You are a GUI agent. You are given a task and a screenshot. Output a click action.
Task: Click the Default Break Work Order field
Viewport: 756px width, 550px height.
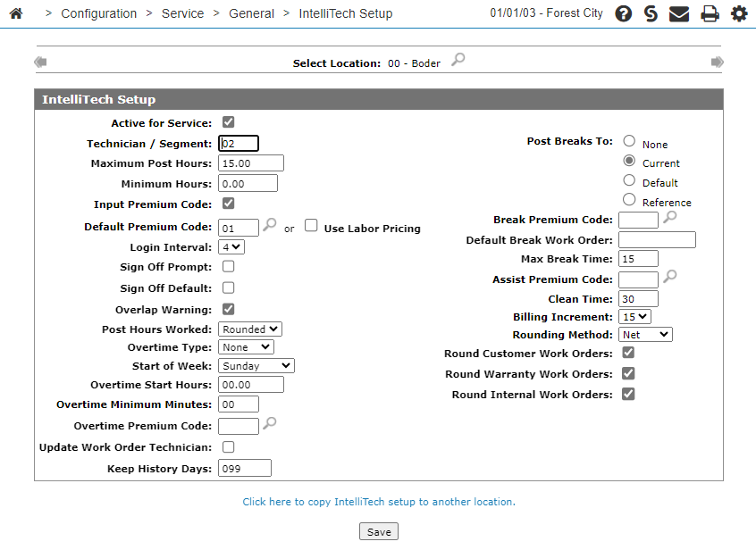pyautogui.click(x=657, y=240)
